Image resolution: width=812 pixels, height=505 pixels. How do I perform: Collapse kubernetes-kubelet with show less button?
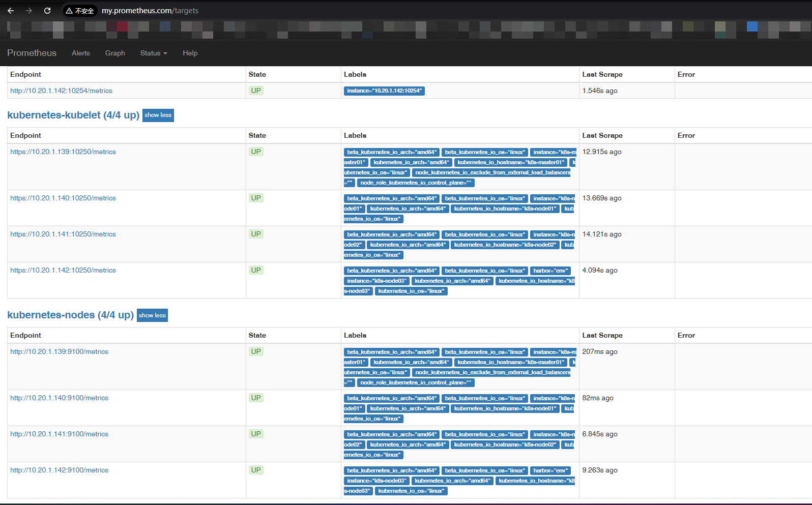pos(158,115)
